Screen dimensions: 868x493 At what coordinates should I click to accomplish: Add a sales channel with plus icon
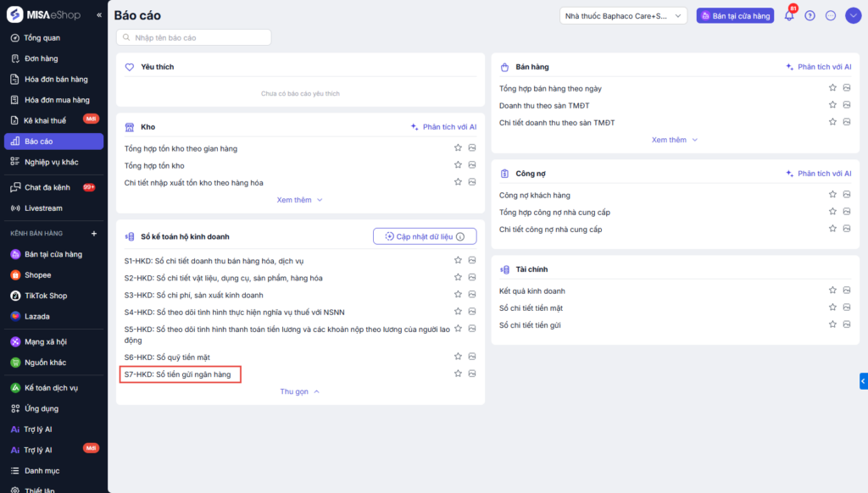click(94, 234)
